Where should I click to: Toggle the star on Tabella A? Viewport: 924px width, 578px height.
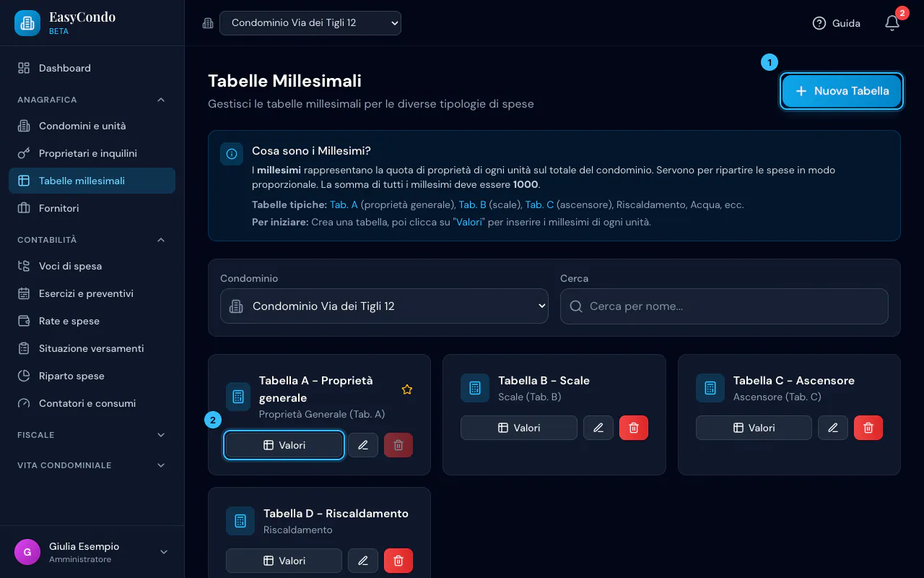pyautogui.click(x=407, y=389)
